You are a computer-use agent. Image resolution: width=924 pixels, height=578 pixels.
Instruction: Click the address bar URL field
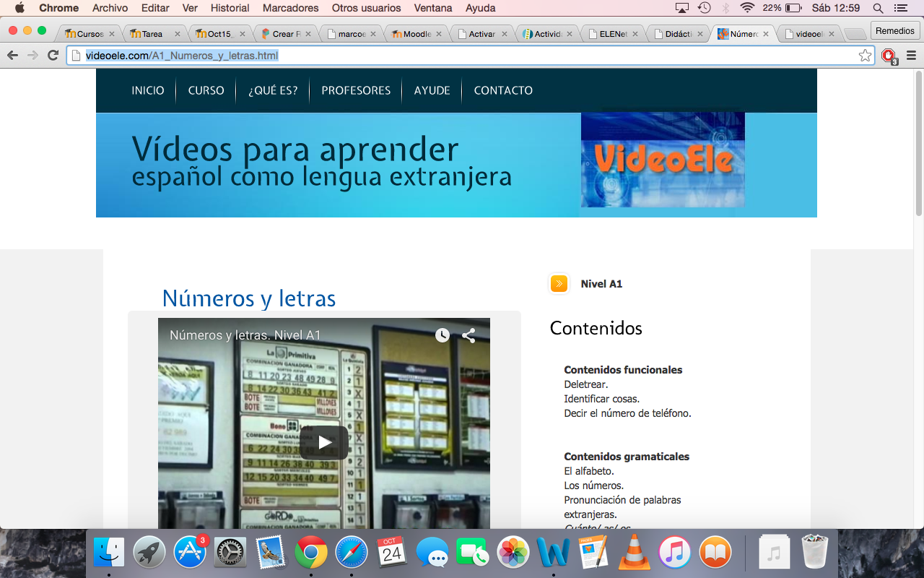click(462, 56)
